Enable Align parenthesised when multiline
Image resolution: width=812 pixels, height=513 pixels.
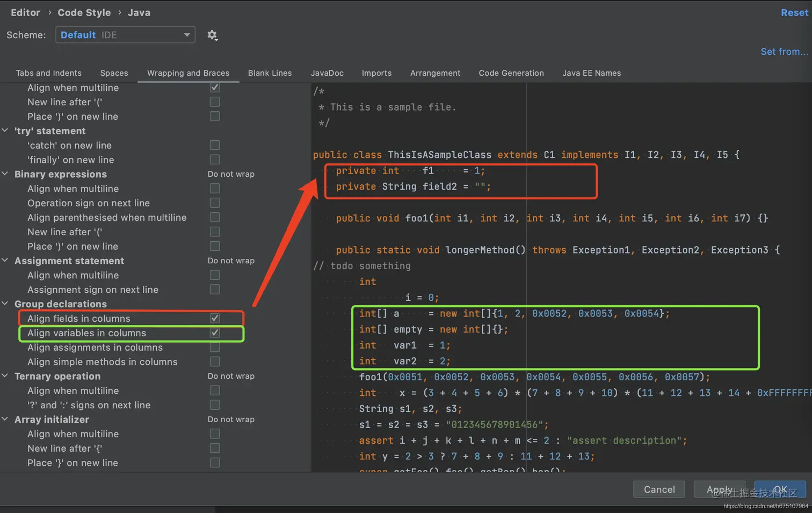215,218
